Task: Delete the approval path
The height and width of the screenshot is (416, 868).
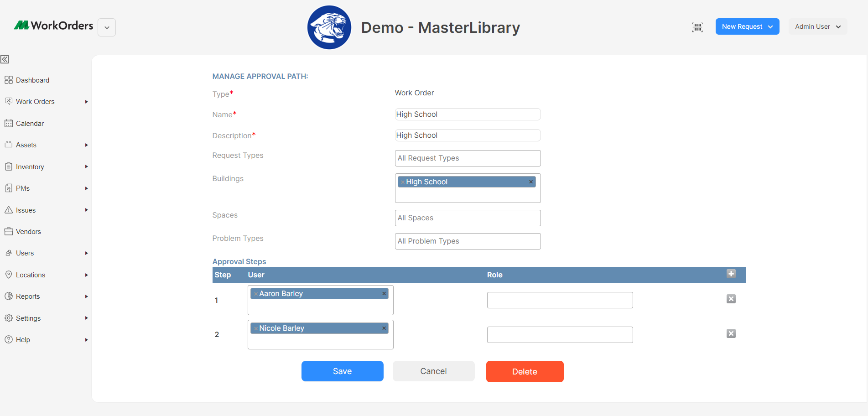Action: (x=525, y=371)
